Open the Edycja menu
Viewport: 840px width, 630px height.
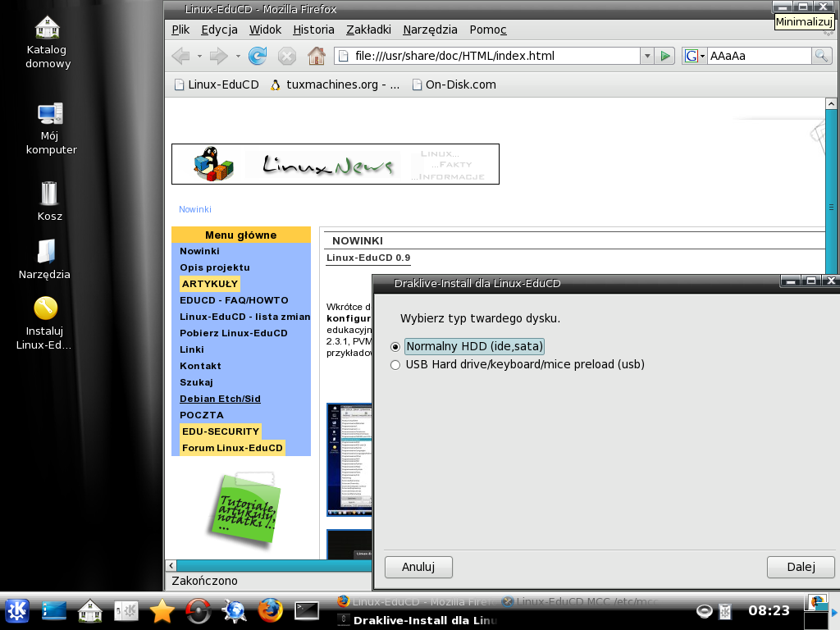click(219, 30)
